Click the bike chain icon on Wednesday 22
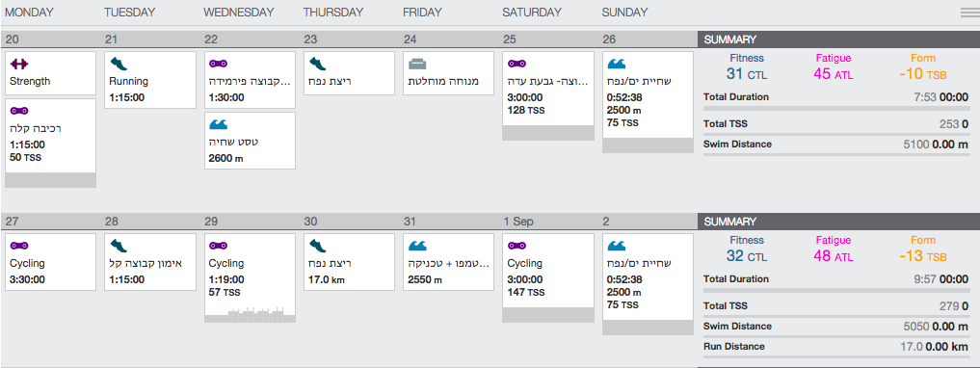980x368 pixels. (x=218, y=64)
